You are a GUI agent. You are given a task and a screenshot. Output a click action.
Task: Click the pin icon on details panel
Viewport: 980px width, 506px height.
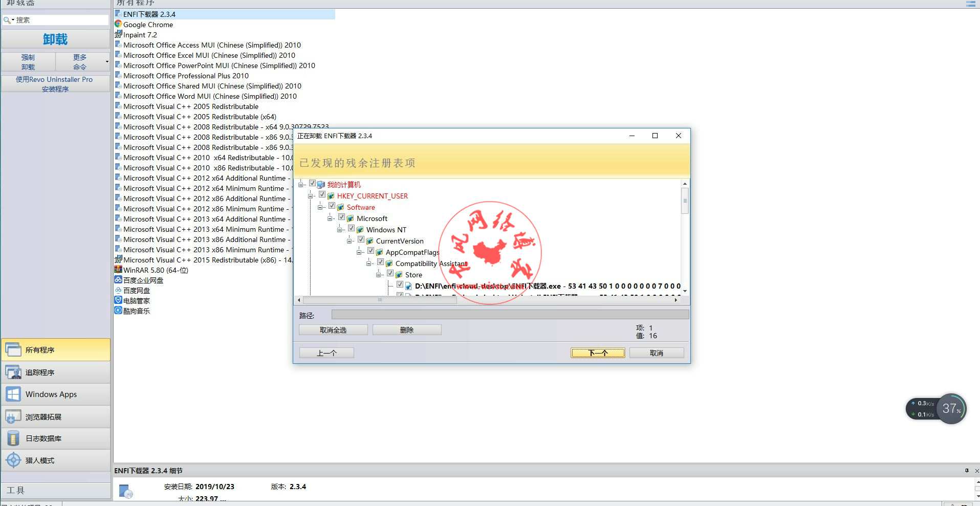tap(967, 471)
